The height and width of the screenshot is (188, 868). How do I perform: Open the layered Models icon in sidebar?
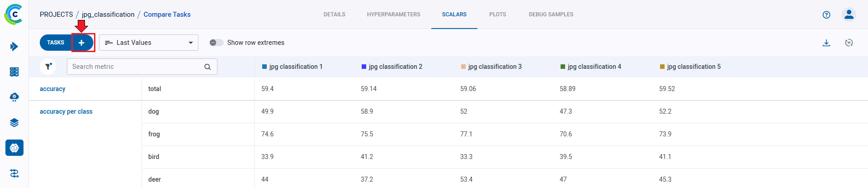(x=14, y=123)
